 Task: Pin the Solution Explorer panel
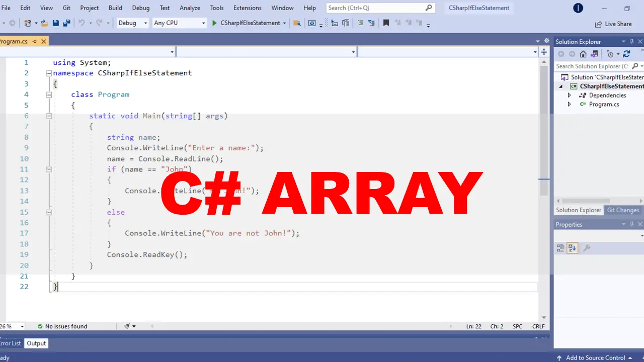632,41
